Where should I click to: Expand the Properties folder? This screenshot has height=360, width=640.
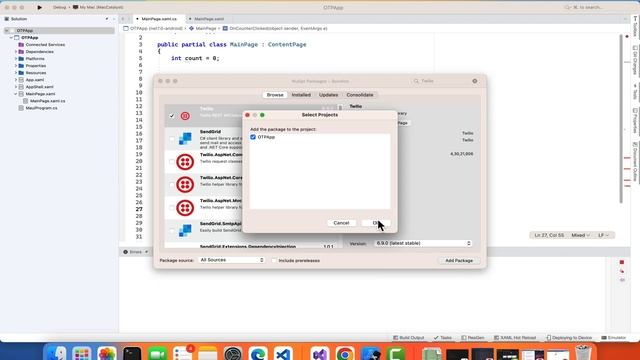(16, 66)
